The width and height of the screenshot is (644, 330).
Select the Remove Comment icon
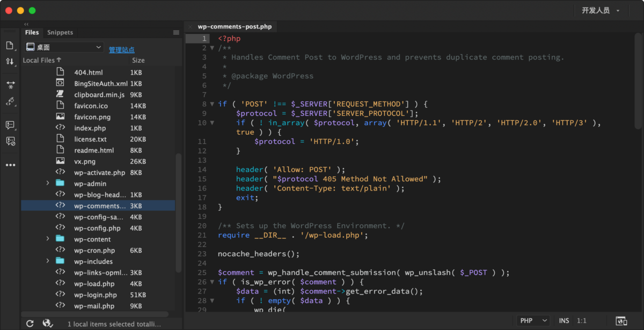point(10,141)
